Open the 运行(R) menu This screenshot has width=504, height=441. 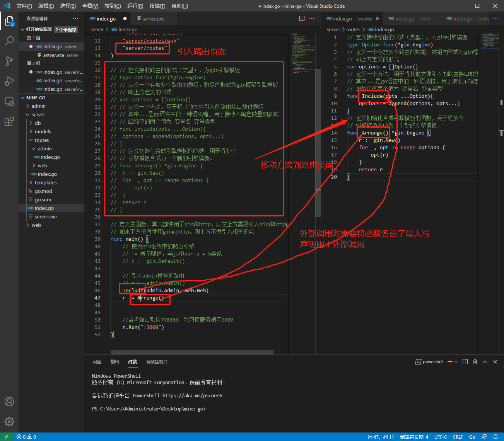click(x=135, y=6)
